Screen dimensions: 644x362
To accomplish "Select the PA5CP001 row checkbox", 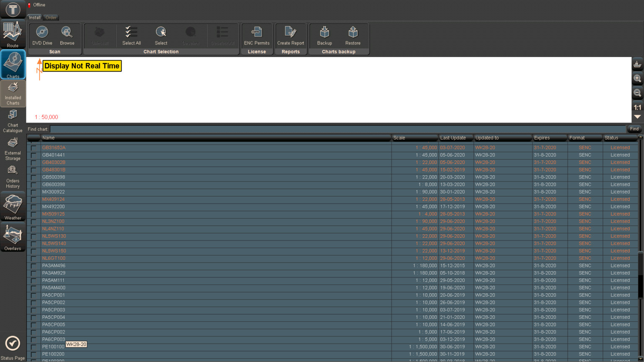I will coord(34,295).
